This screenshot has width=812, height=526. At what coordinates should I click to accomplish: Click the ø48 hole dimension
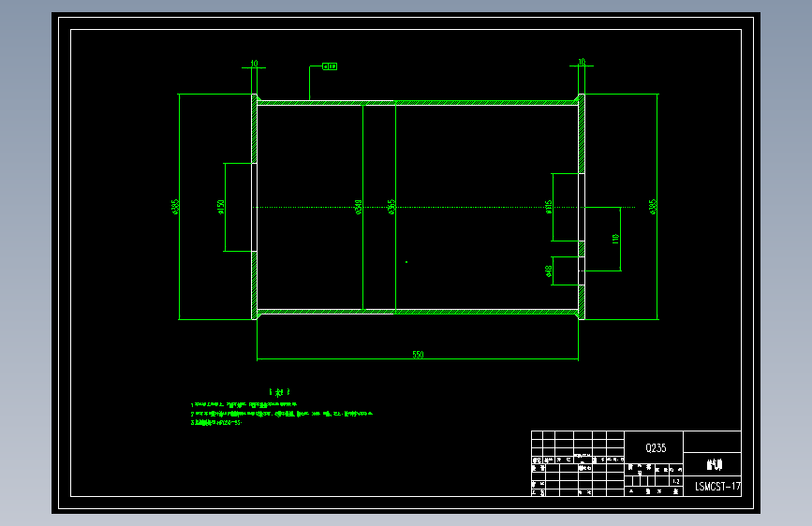(x=549, y=271)
